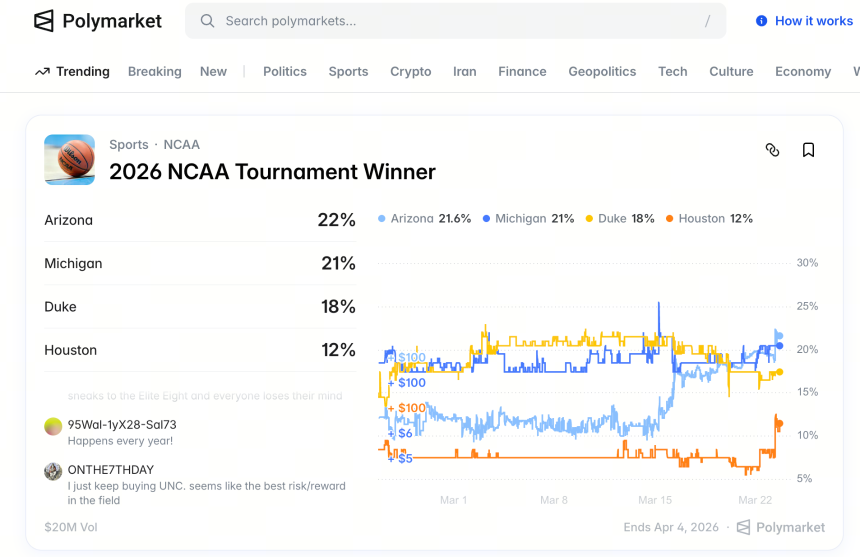Click the Polymarket watermark icon in the card footer
Screen dimensions: 860x557
point(743,527)
